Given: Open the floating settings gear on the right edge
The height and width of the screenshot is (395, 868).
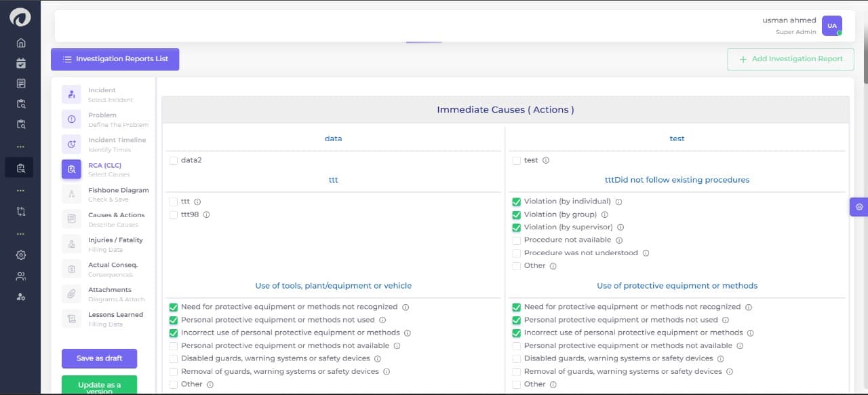Looking at the screenshot, I should pos(859,207).
